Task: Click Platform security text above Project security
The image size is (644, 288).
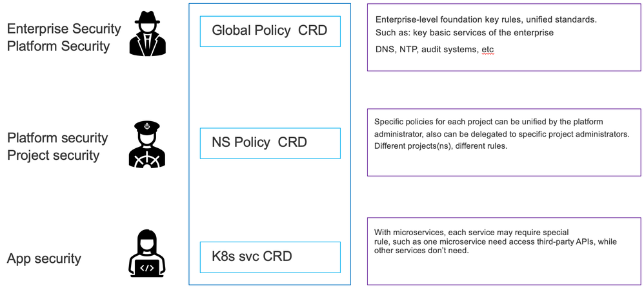Action: pos(57,138)
